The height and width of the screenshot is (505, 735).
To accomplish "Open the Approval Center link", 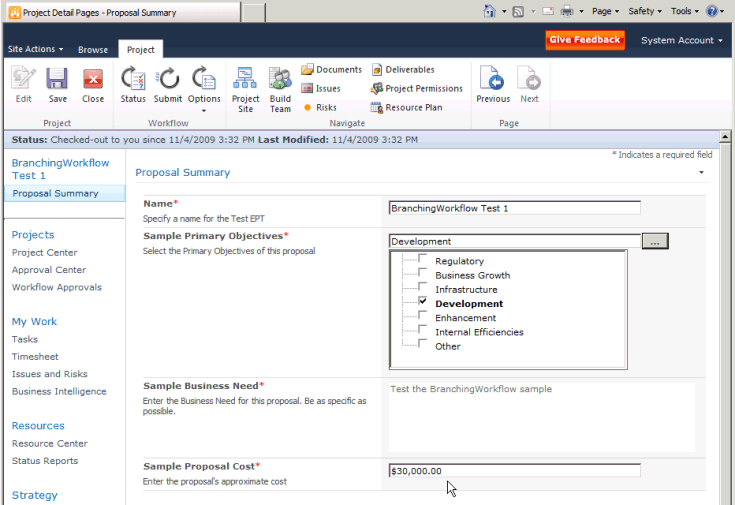I will (49, 270).
